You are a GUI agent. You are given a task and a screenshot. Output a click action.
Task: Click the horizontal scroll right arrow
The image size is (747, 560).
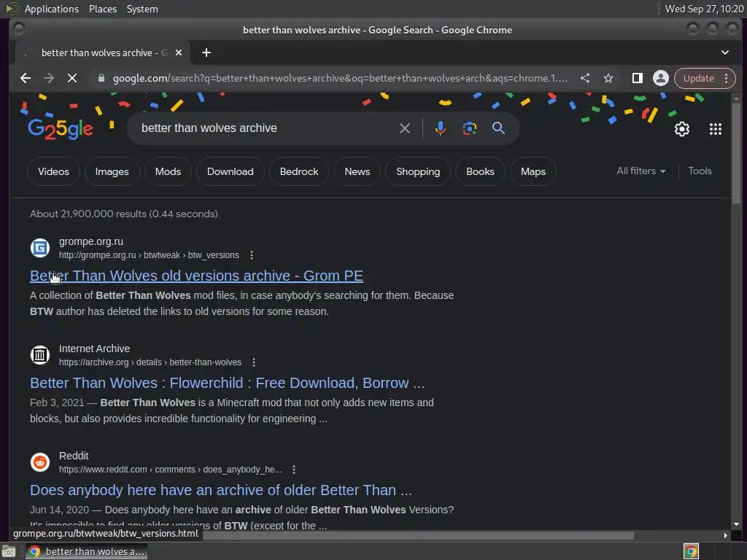pyautogui.click(x=725, y=535)
